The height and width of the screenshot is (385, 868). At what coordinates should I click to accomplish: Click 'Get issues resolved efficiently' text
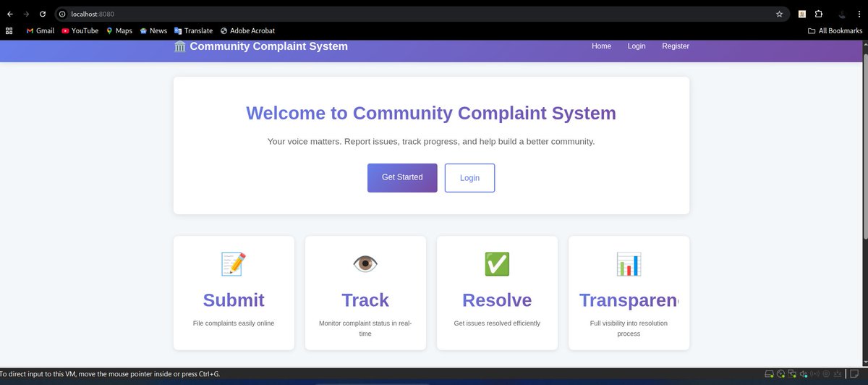coord(497,323)
